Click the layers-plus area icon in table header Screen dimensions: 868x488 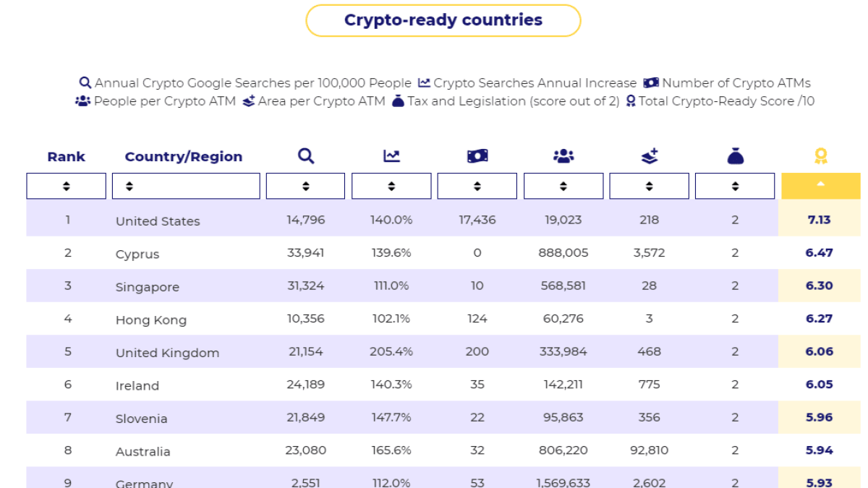[x=650, y=156]
